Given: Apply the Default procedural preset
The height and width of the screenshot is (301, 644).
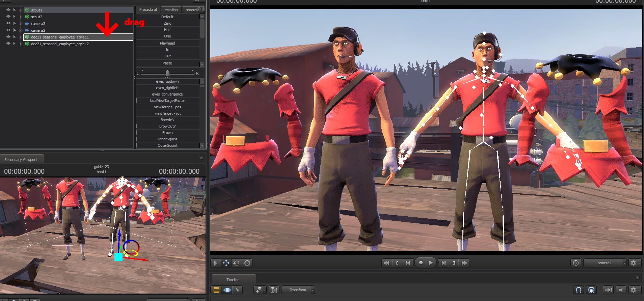Looking at the screenshot, I should (167, 17).
